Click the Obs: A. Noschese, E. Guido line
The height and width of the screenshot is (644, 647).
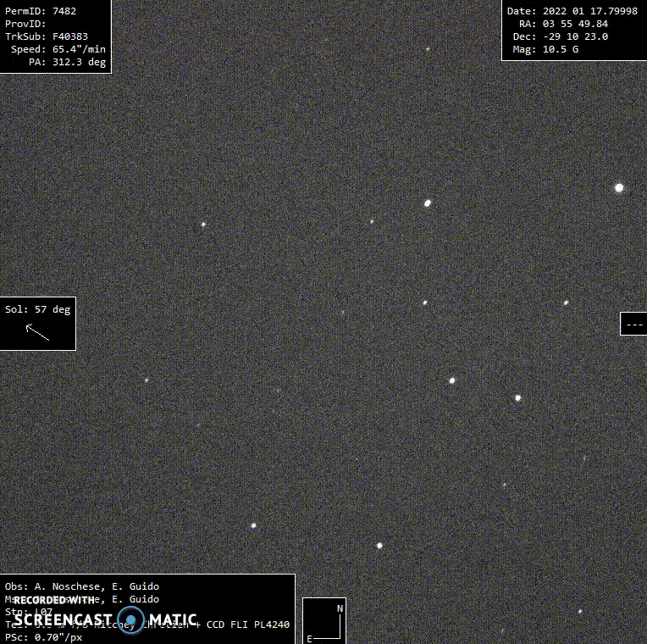[81, 586]
